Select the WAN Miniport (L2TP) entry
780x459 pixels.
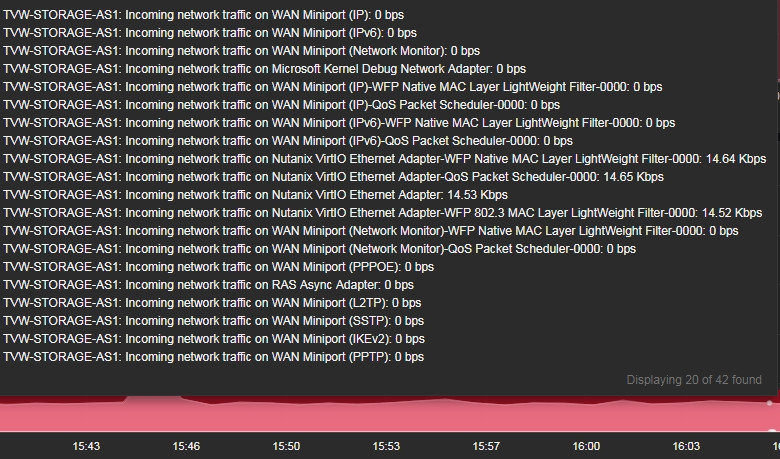212,302
